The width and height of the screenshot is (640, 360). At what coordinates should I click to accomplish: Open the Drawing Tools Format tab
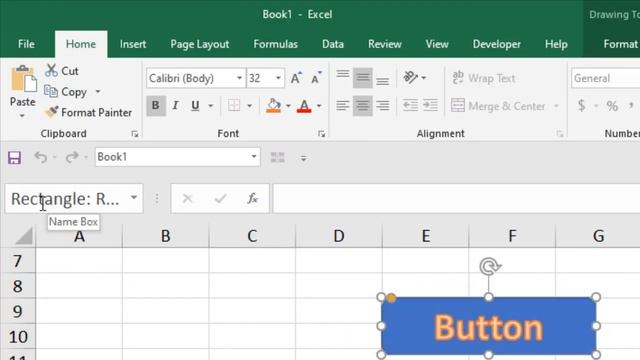(620, 44)
